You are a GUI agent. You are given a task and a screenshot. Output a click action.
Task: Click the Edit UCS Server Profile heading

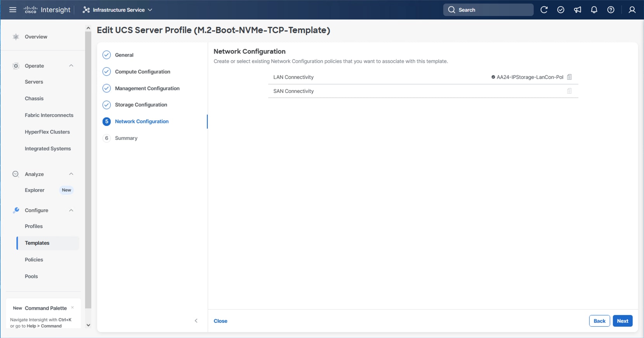pyautogui.click(x=214, y=30)
